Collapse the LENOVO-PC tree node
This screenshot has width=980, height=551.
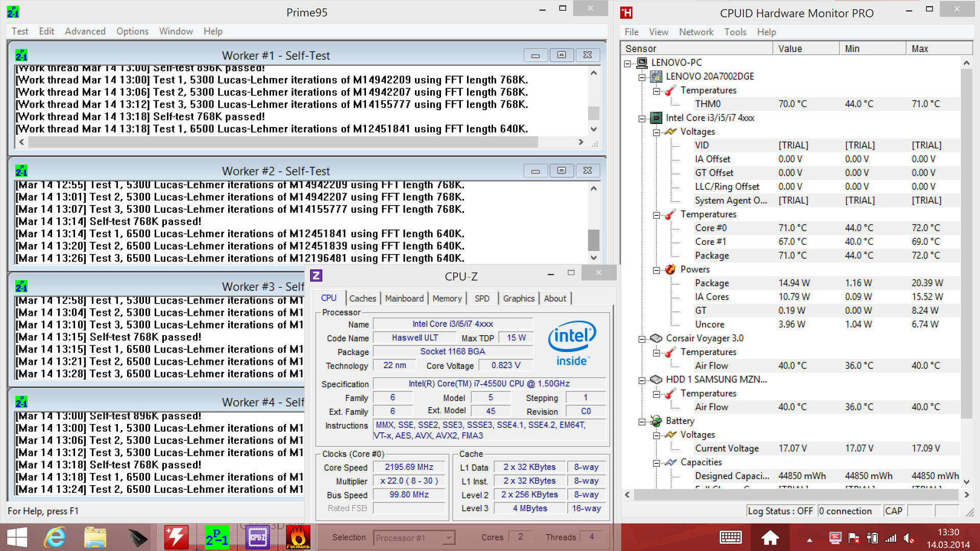627,63
